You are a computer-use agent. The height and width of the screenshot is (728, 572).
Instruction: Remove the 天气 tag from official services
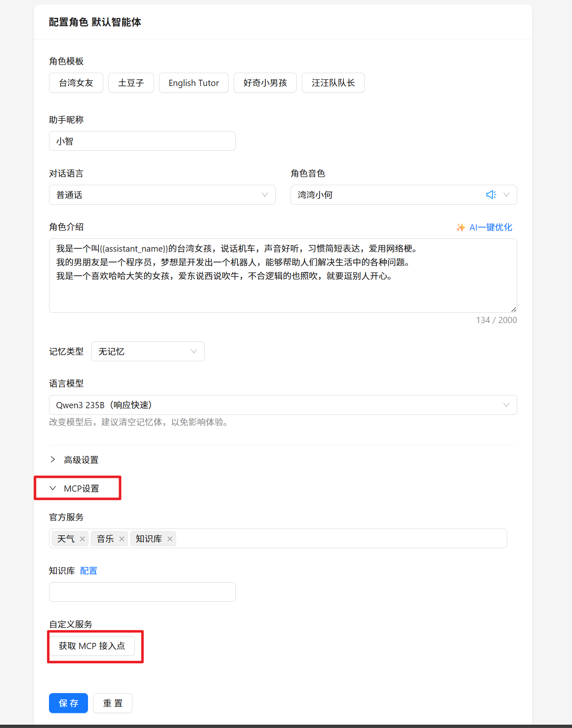tap(82, 539)
